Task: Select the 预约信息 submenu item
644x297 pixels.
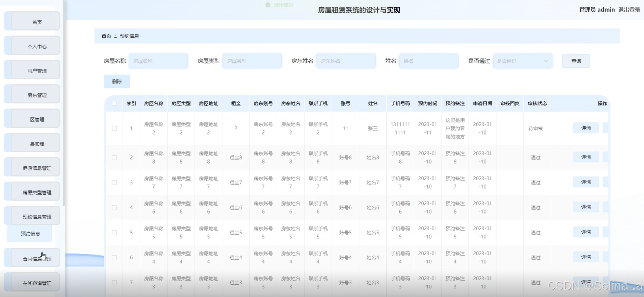Action: click(30, 233)
